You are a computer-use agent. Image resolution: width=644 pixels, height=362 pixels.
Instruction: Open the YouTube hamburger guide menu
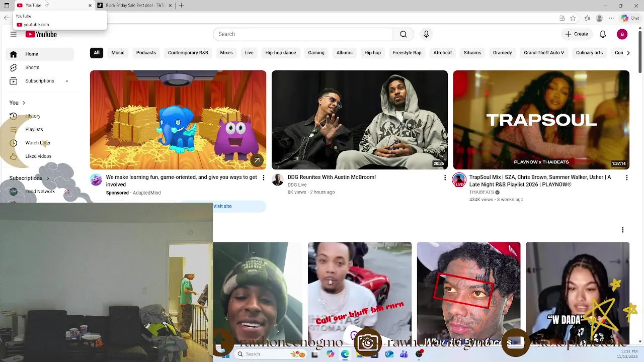14,34
